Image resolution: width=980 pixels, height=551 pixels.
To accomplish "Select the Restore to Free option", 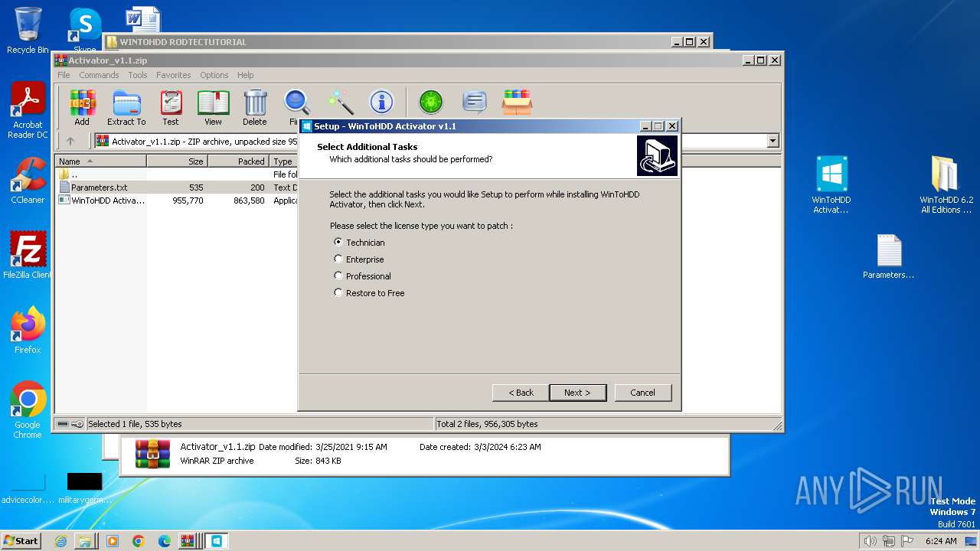I will point(338,292).
